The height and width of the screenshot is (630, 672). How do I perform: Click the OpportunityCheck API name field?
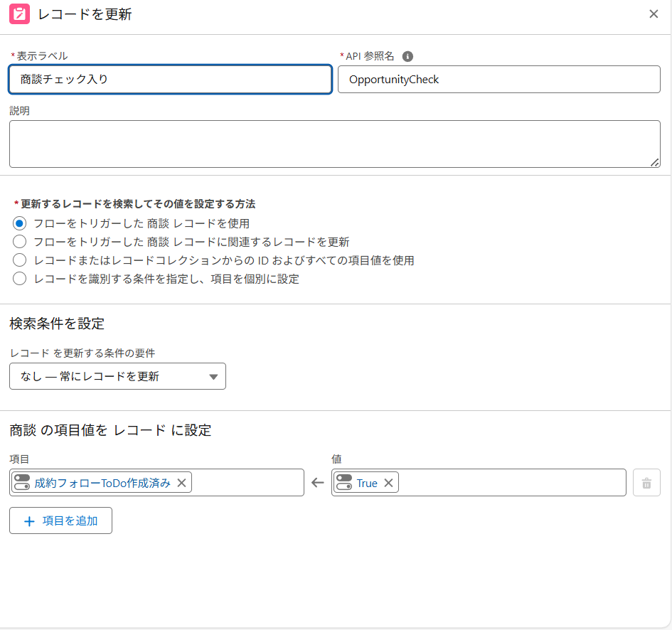[498, 79]
